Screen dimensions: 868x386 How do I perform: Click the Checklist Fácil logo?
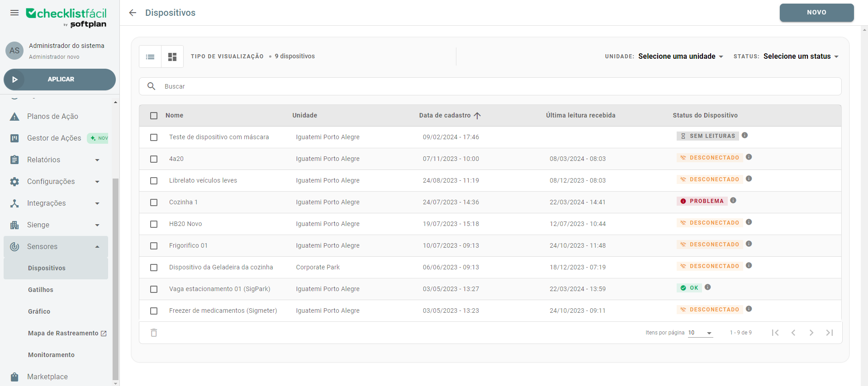coord(66,18)
